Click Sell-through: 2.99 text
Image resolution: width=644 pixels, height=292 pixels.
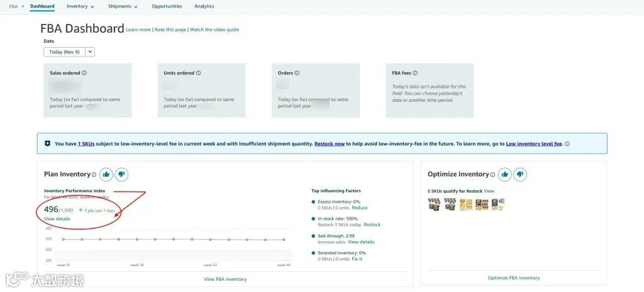[x=336, y=236]
